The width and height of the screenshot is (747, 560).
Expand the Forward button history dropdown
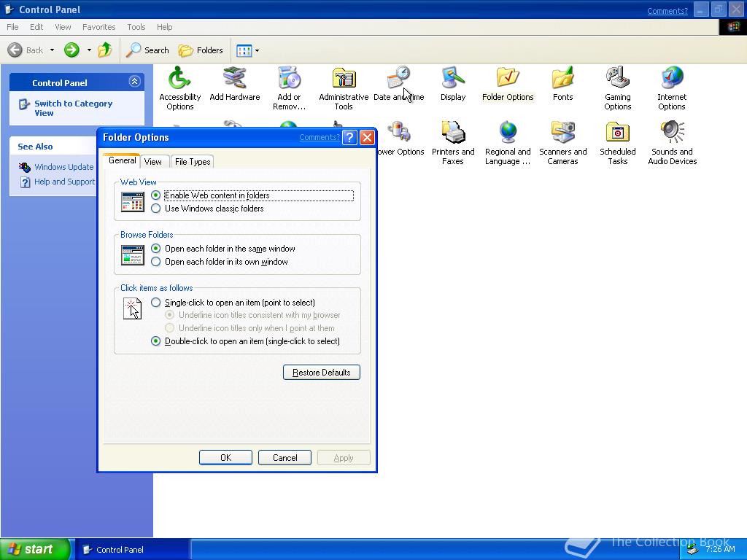(89, 50)
